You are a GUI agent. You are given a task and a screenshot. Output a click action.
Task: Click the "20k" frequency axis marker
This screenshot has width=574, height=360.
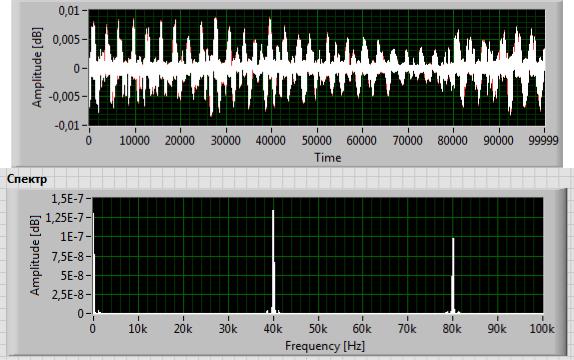coord(183,329)
